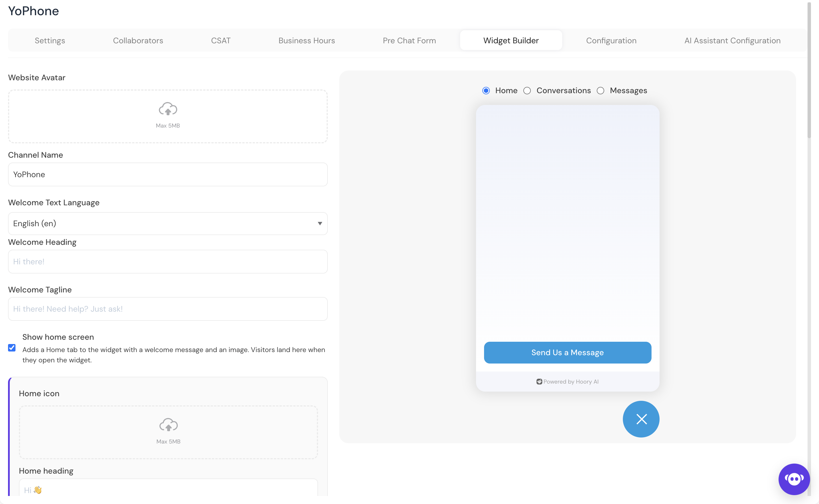Uncheck the Show home screen checkbox
The image size is (819, 504).
click(x=12, y=348)
